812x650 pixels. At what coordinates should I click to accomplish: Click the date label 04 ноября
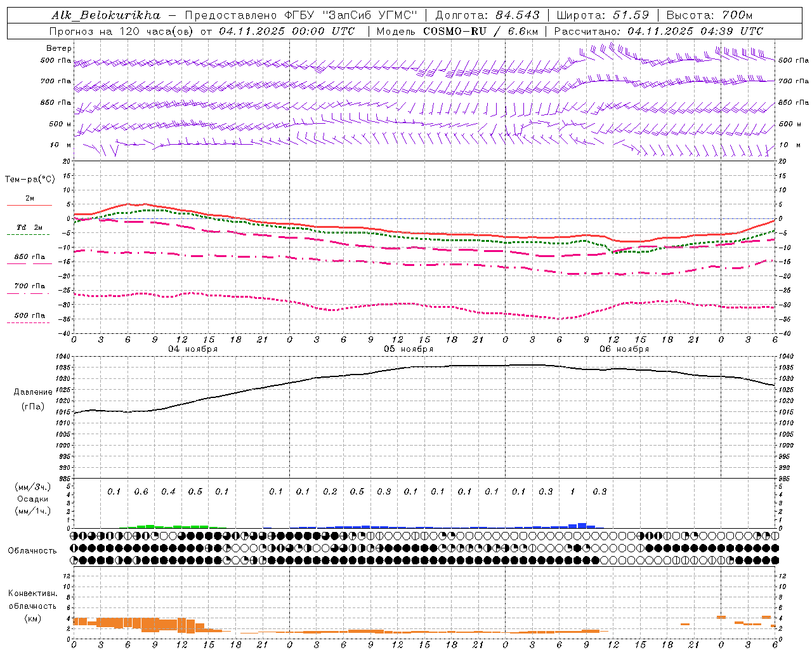[x=193, y=349]
